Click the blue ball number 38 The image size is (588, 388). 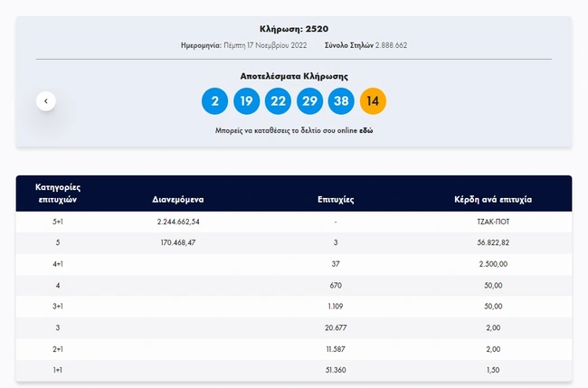point(341,101)
